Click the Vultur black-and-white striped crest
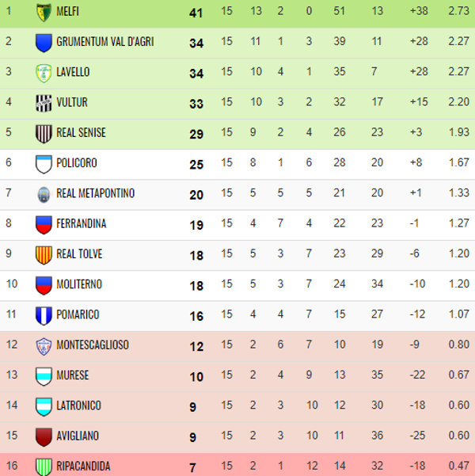The height and width of the screenshot is (476, 475). click(x=44, y=104)
